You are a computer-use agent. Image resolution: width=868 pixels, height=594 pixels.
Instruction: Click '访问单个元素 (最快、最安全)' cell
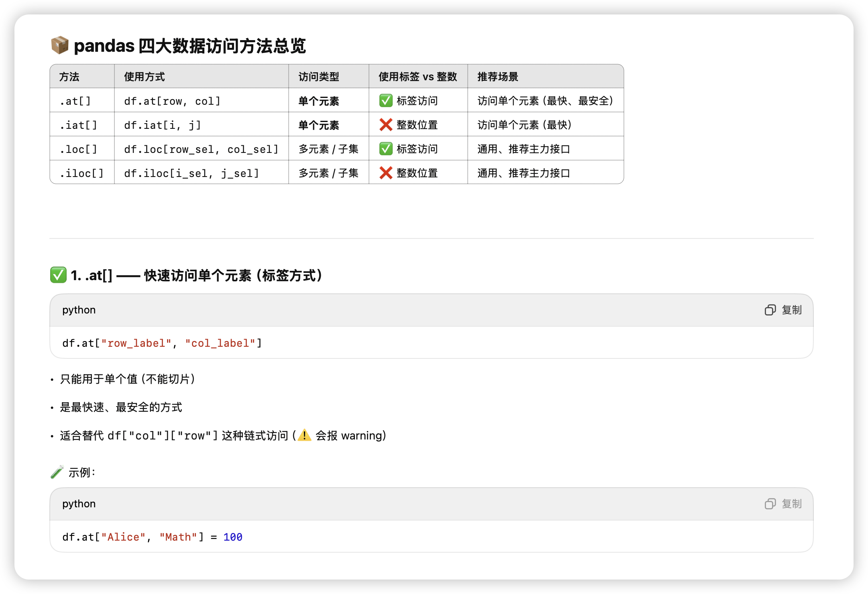coord(545,101)
